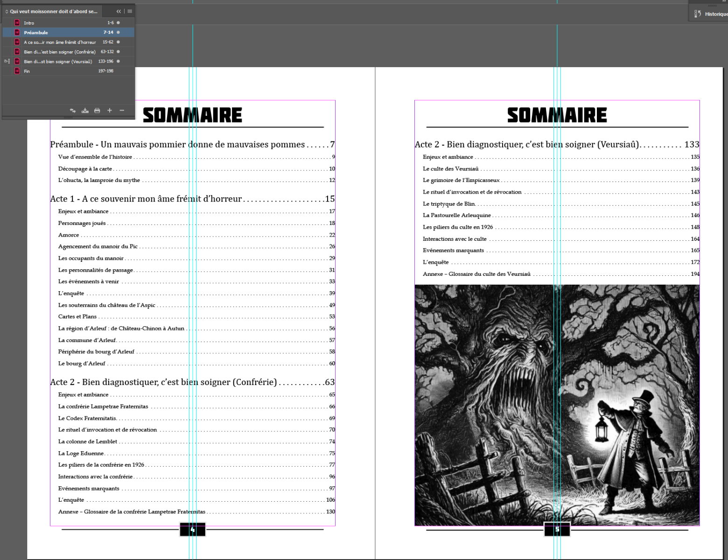Click the synchronize book styles icon
The image size is (728, 560).
click(x=73, y=111)
